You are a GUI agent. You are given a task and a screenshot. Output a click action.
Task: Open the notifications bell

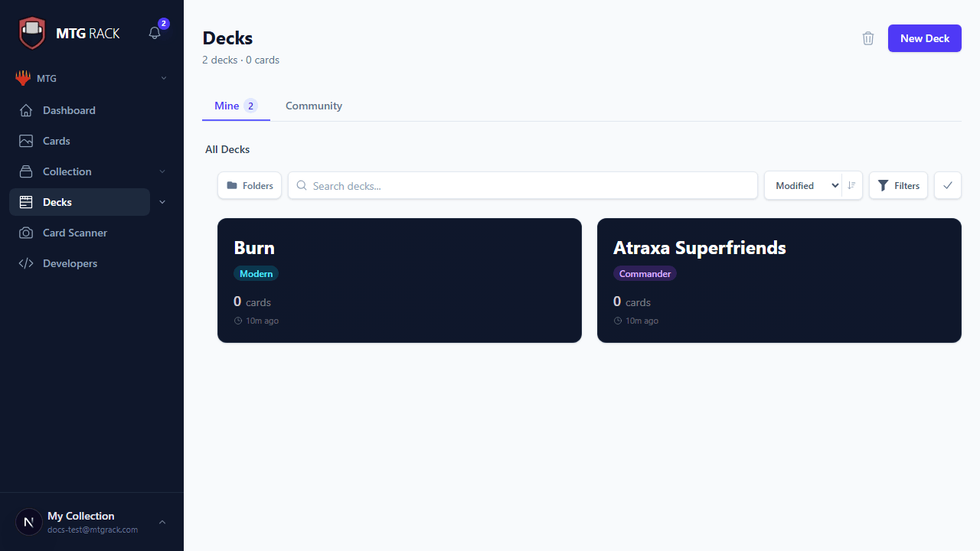(x=155, y=33)
